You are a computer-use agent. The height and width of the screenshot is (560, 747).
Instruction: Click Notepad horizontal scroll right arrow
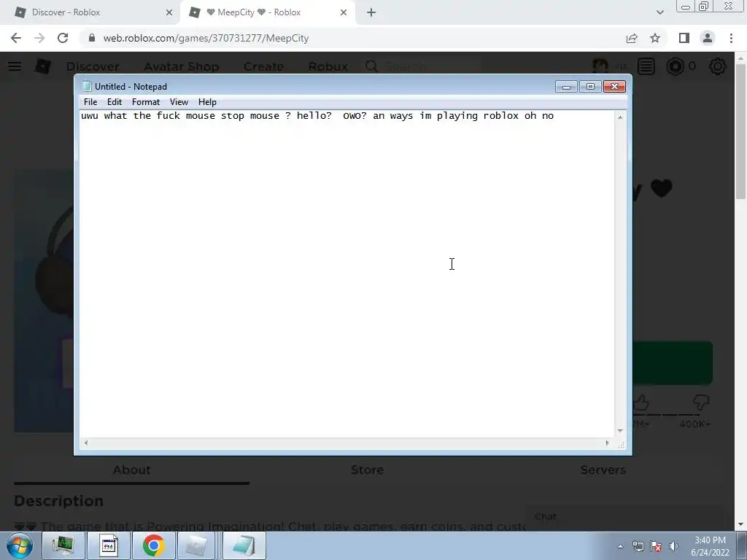click(x=607, y=443)
